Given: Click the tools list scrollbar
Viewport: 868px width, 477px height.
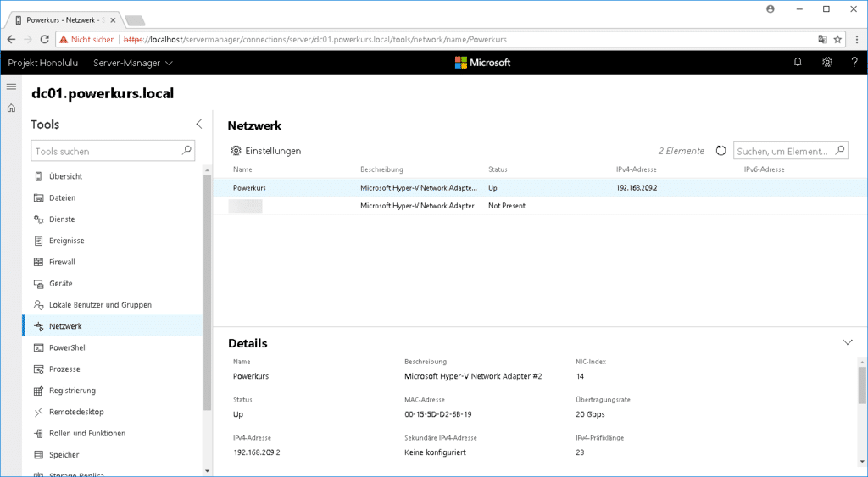Looking at the screenshot, I should tap(207, 291).
